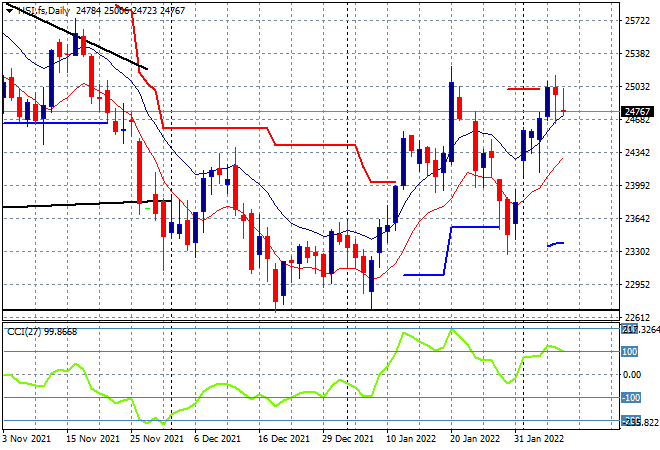The height and width of the screenshot is (450, 660).
Task: Click price axis label 23992
Action: tap(638, 186)
